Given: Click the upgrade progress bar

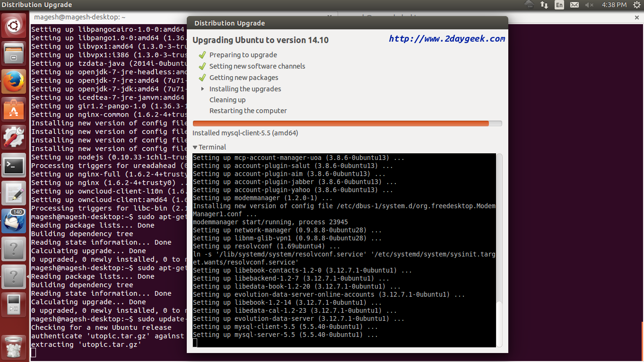Looking at the screenshot, I should [x=347, y=124].
